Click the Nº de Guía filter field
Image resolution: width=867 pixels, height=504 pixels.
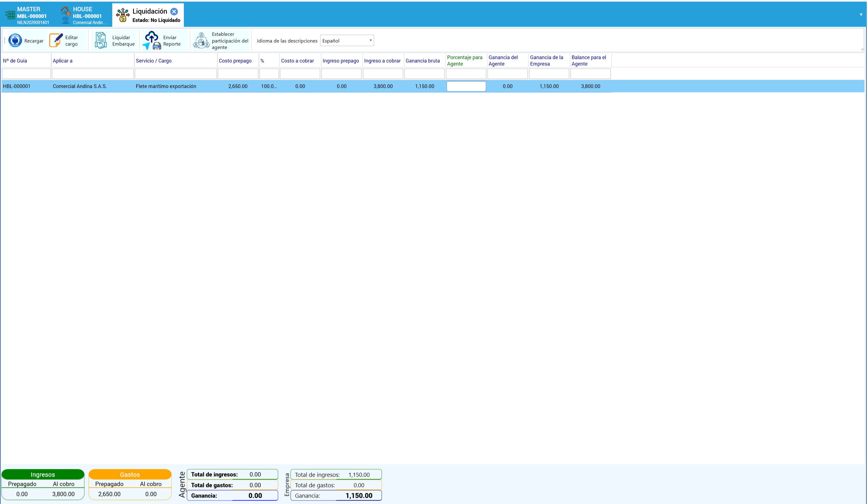click(x=26, y=73)
